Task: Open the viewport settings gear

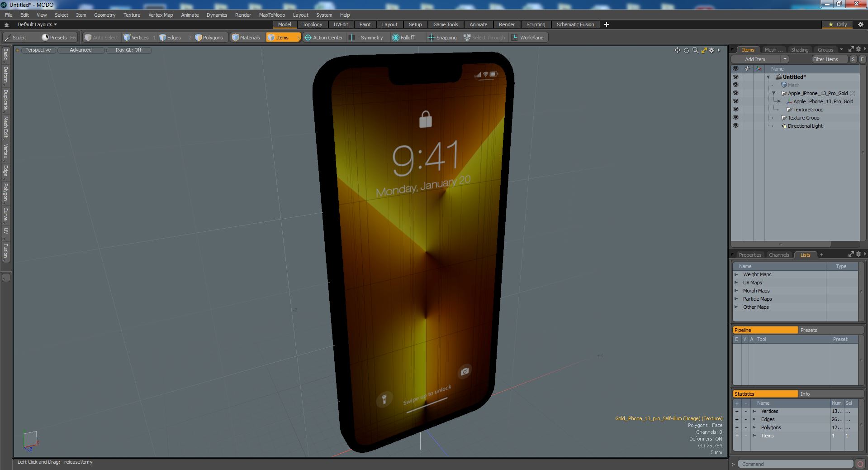Action: [711, 50]
